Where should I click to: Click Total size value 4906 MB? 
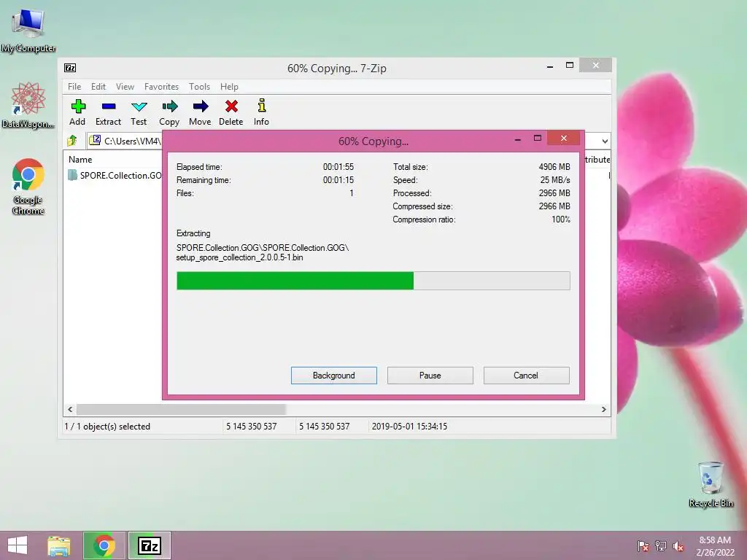pyautogui.click(x=554, y=167)
